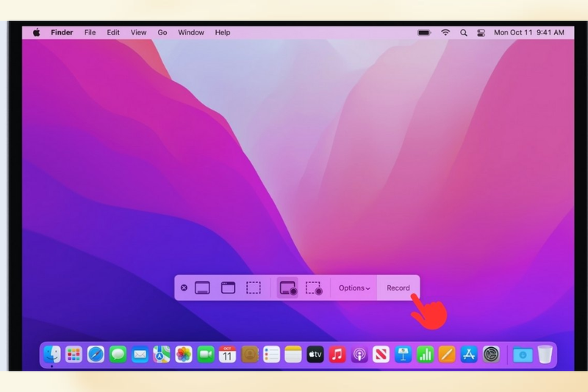Select Capture Selected Window in screenshot toolbar
The image size is (588, 392).
[228, 288]
